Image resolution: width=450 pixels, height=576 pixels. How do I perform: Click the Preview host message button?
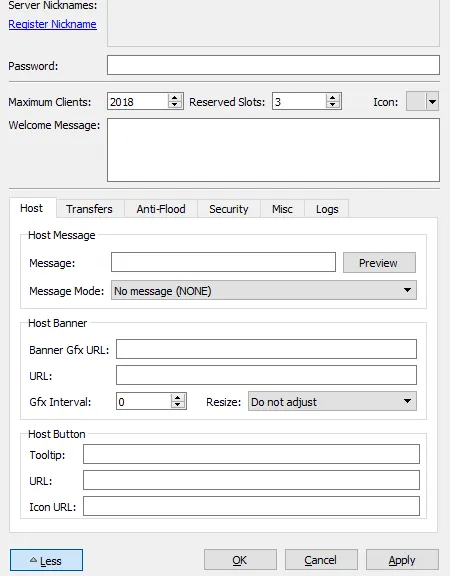(x=379, y=263)
